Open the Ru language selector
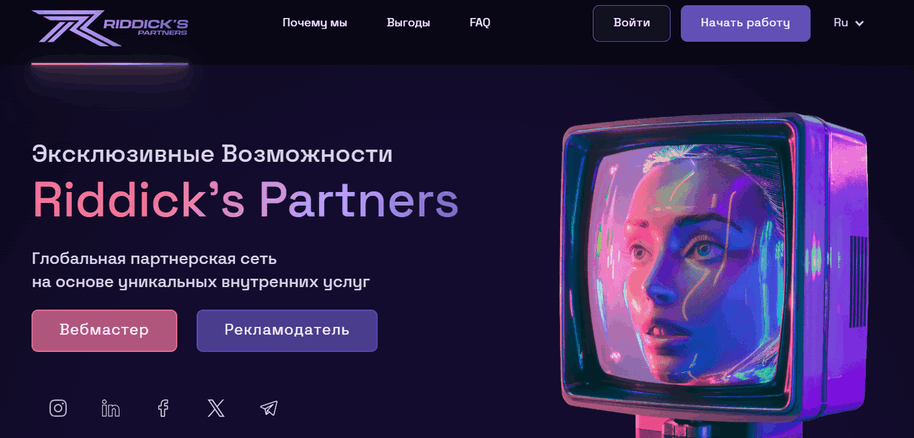The height and width of the screenshot is (438, 914). (x=849, y=23)
